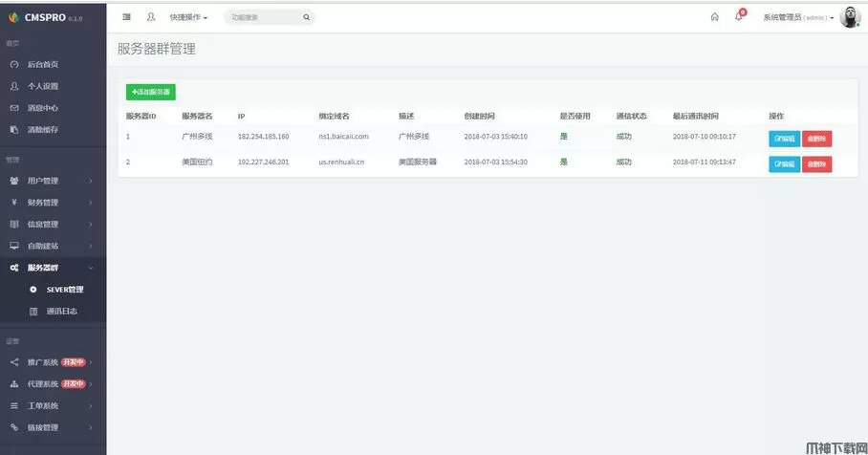Open 消息中心 message center
Viewport: 868px width, 455px height.
[x=42, y=108]
